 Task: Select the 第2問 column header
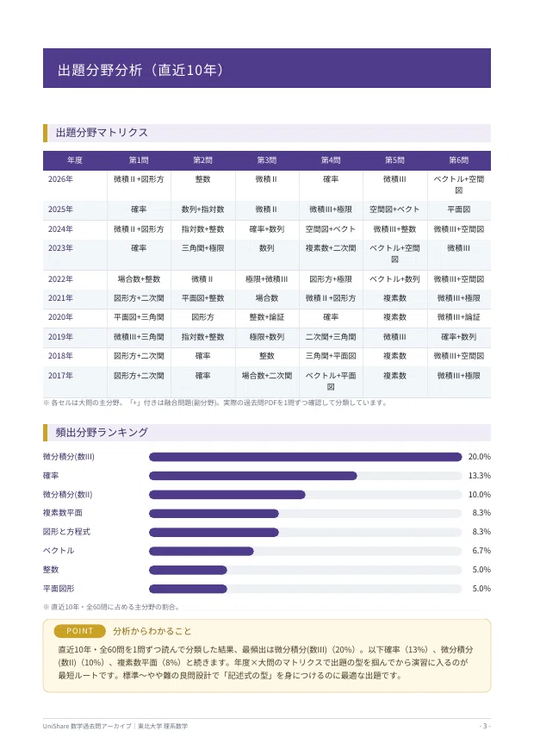tap(202, 160)
